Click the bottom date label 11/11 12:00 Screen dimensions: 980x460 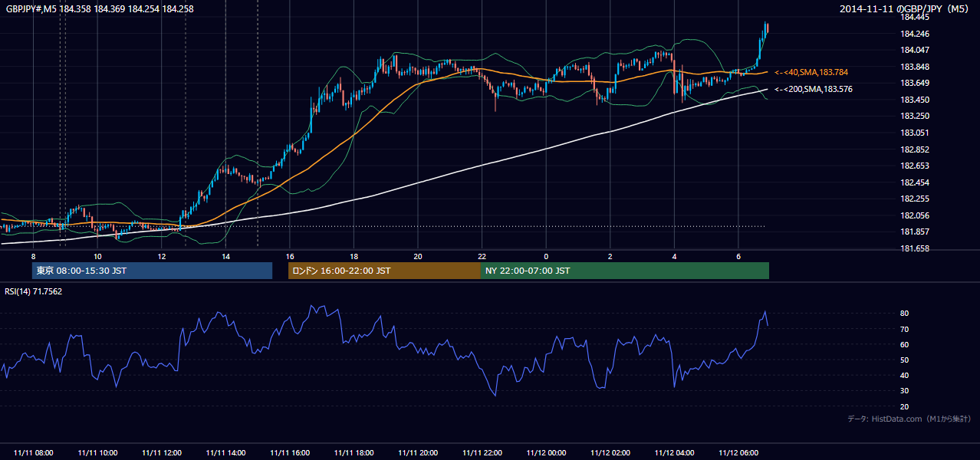click(x=162, y=453)
